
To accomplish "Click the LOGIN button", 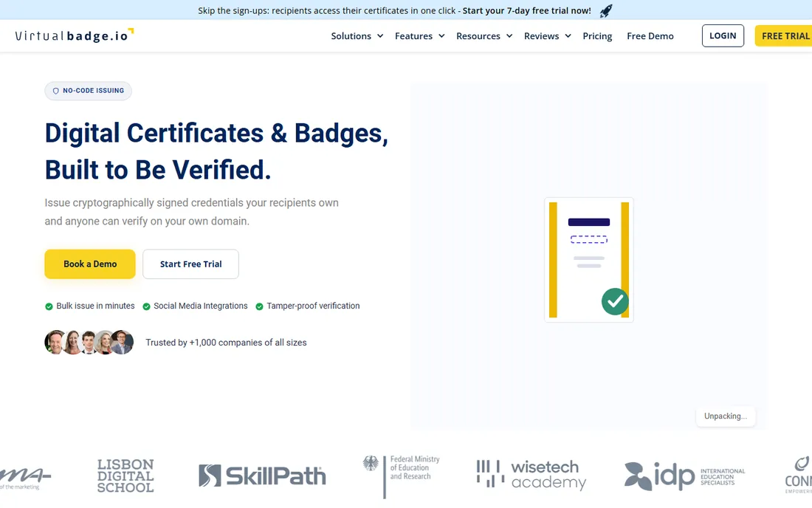I will point(723,35).
